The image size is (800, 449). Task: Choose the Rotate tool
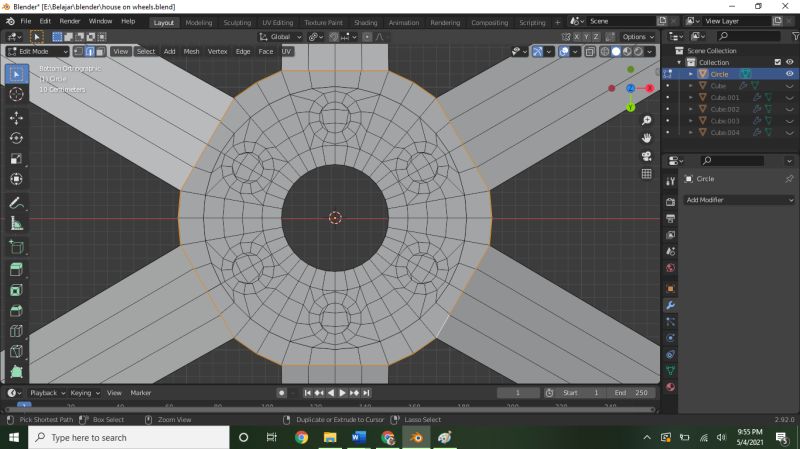(16, 138)
